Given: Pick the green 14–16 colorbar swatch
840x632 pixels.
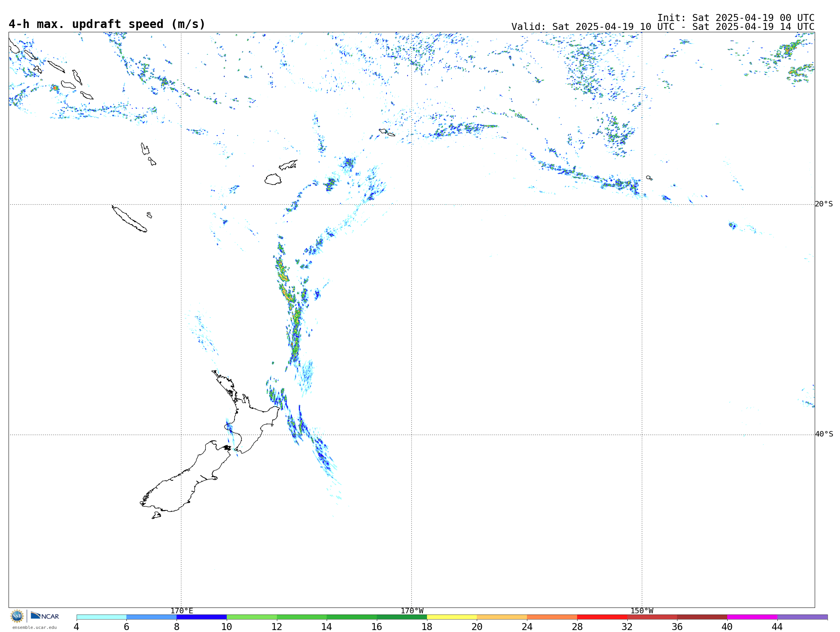Looking at the screenshot, I should [x=352, y=617].
